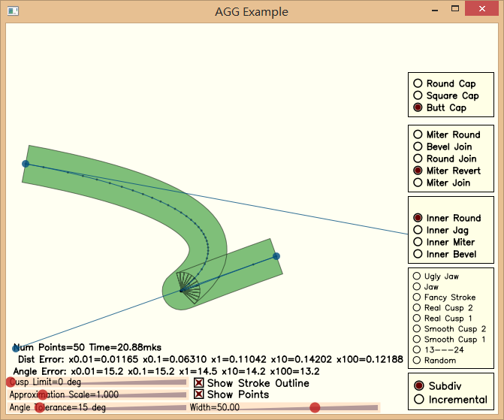Select Miter Round join type
Viewport: 504px width, 420px height.
(x=447, y=134)
